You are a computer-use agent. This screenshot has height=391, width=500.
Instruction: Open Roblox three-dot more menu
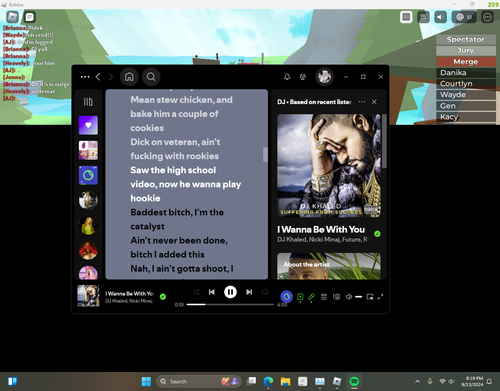tap(487, 17)
